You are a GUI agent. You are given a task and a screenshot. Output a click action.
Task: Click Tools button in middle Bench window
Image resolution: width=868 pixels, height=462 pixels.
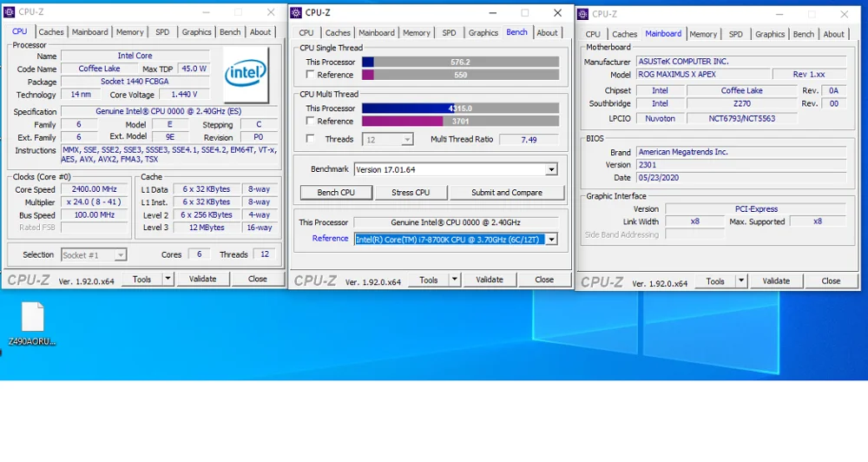pyautogui.click(x=429, y=280)
